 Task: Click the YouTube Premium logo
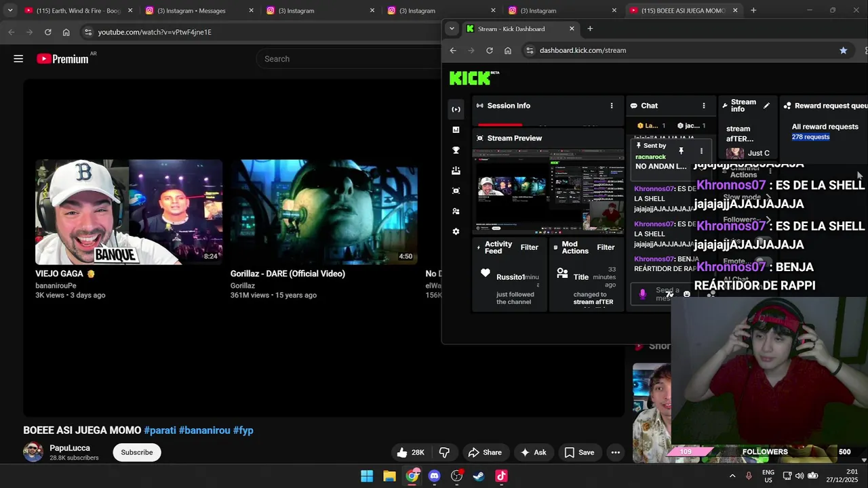(x=63, y=59)
